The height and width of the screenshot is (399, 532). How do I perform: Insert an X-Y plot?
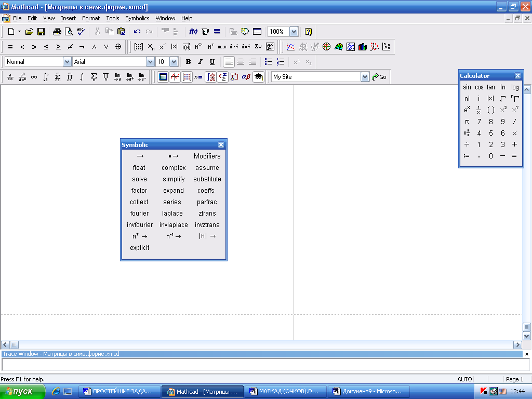coord(291,47)
